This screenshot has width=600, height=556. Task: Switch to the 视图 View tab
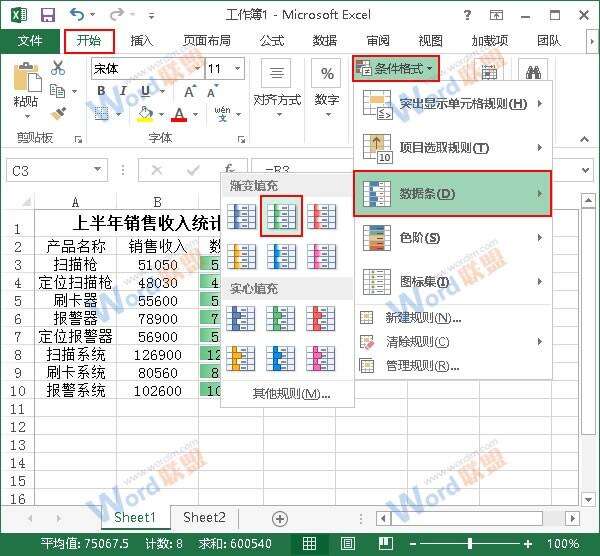tap(430, 41)
